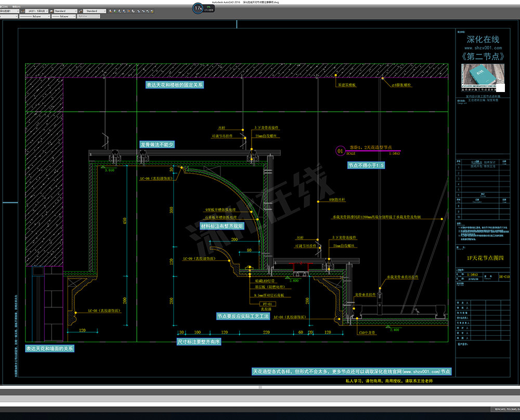
Task: Click the DE-C10 drawing number cell
Action: click(504, 277)
